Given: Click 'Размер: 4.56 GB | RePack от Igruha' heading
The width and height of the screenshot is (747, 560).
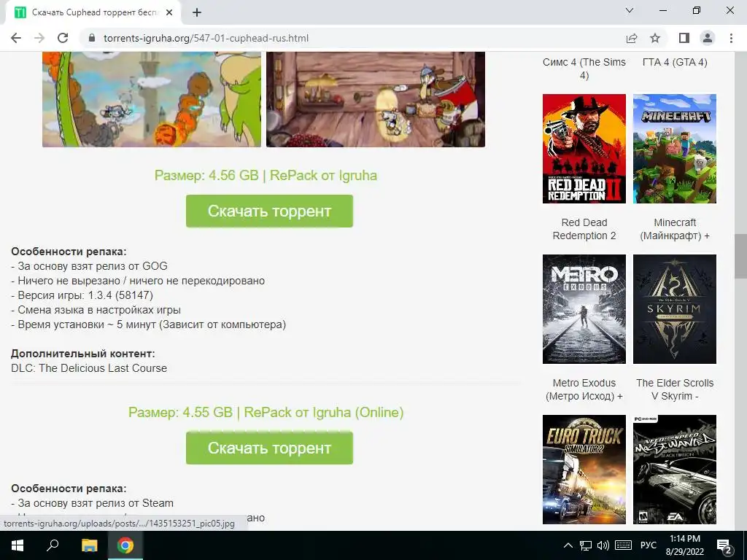Looking at the screenshot, I should click(266, 175).
